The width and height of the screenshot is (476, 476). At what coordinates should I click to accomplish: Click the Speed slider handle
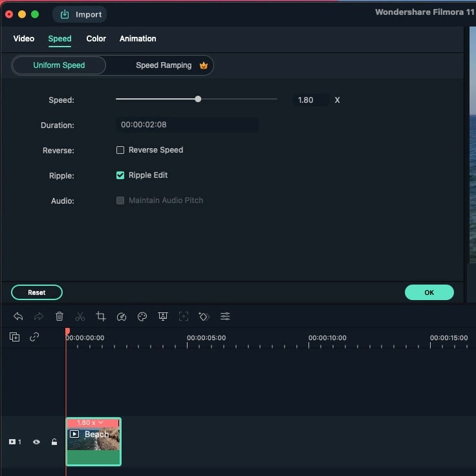[198, 99]
